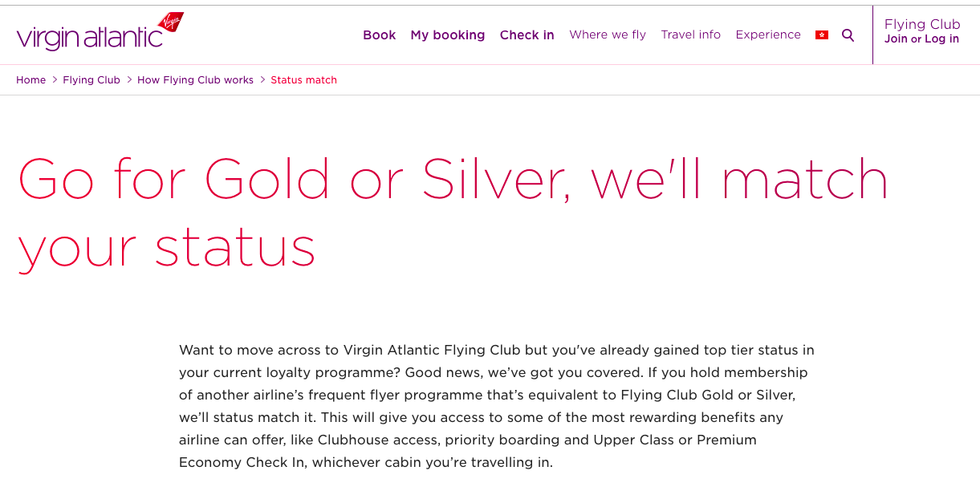Open How Flying Club works breadcrumb
This screenshot has height=503, width=980.
point(195,80)
